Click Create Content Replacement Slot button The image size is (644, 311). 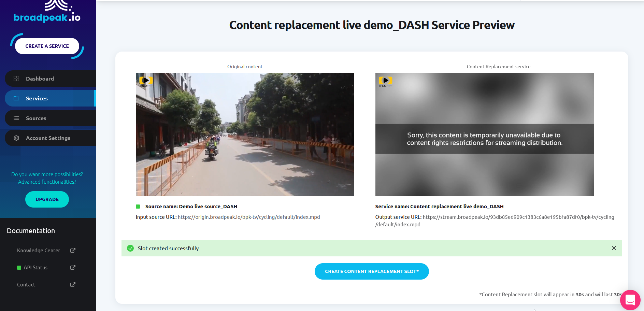click(372, 271)
